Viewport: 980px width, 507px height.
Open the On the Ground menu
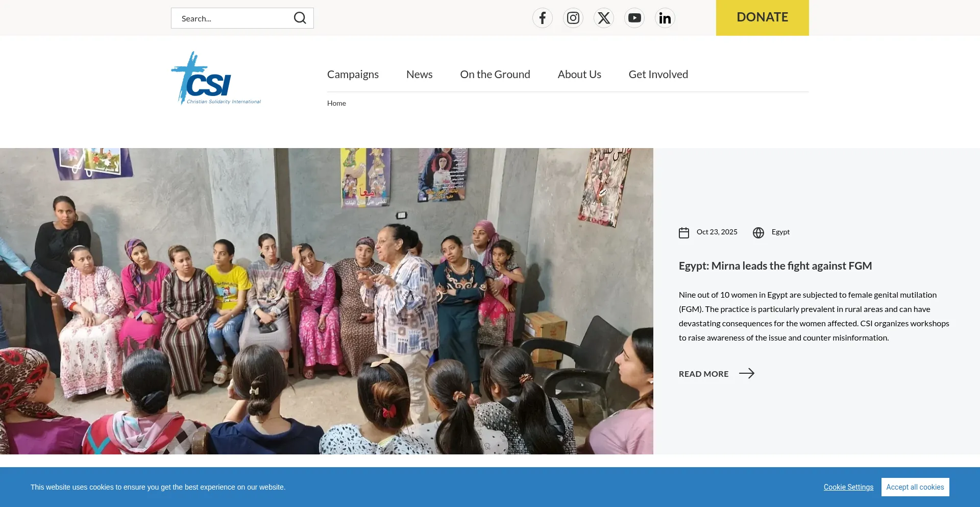coord(495,75)
